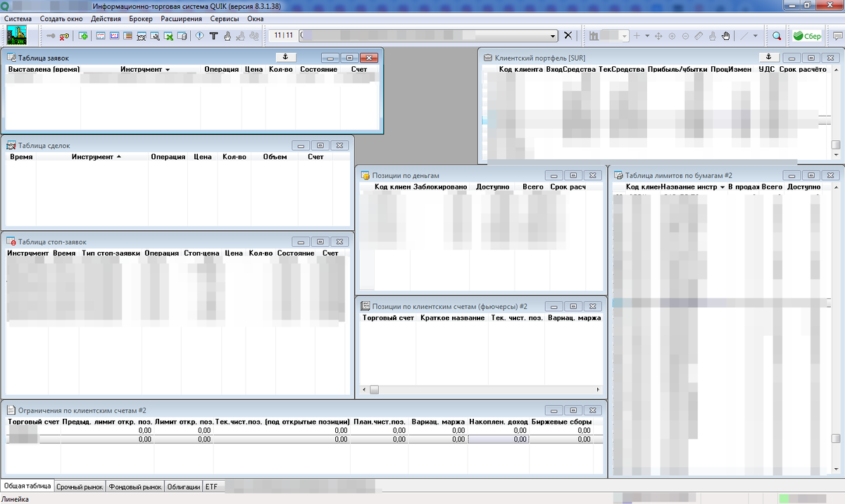This screenshot has height=504, width=845.
Task: Click the table with magnifier toolbar icon
Action: point(154,36)
